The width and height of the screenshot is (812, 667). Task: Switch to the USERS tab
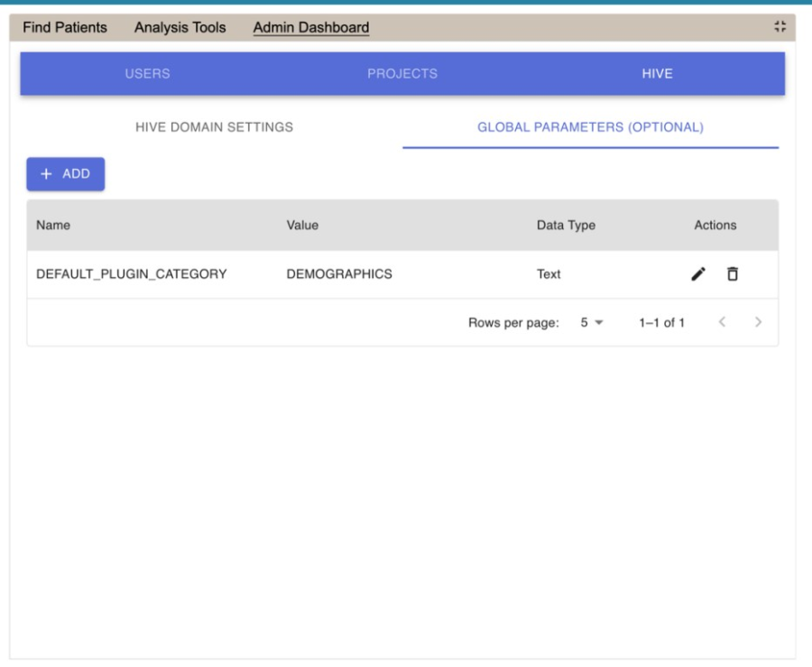point(148,74)
